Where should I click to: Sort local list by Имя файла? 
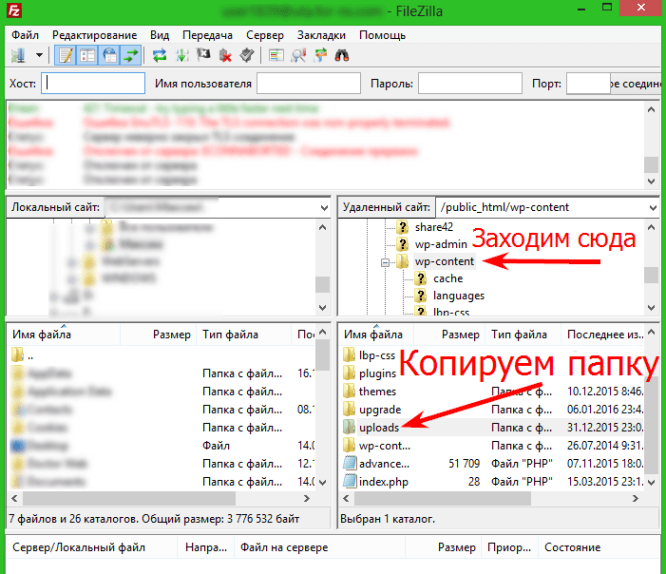pyautogui.click(x=42, y=335)
